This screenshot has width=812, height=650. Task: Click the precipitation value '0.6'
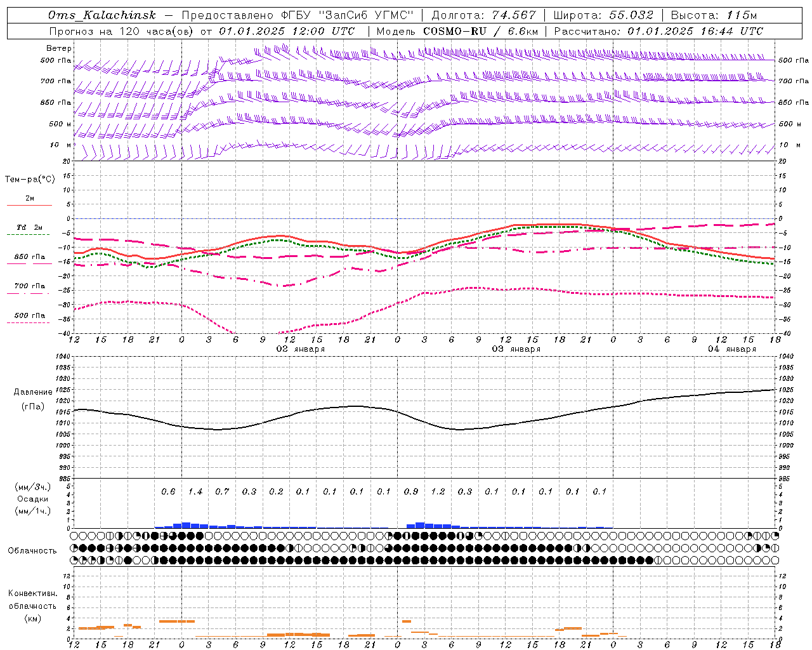[168, 491]
